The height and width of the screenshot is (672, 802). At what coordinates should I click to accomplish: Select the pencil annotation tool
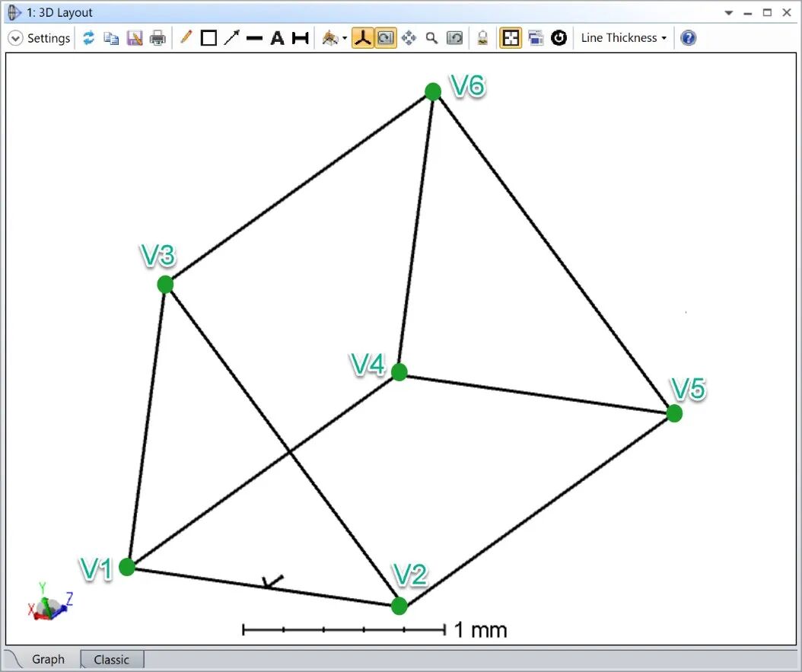(x=186, y=37)
